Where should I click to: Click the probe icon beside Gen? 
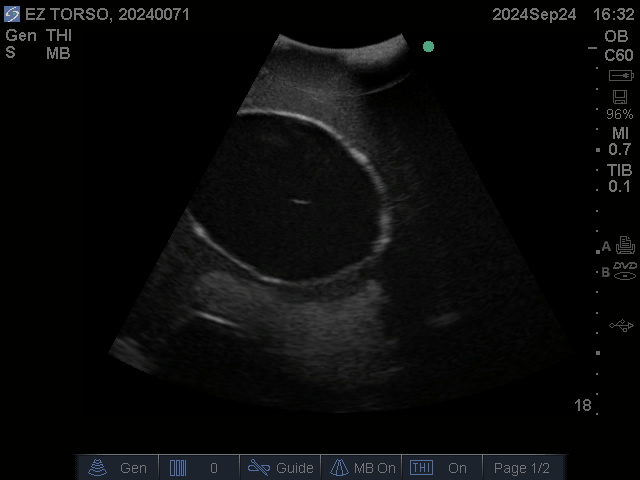click(x=98, y=468)
